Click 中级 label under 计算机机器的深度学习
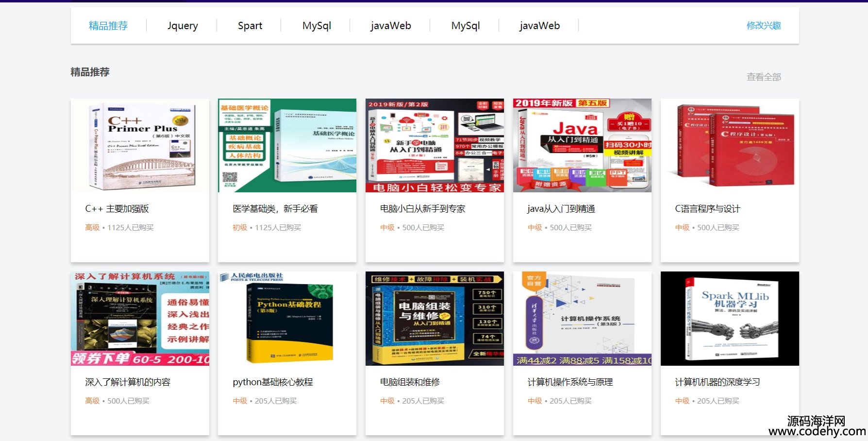 coord(683,401)
